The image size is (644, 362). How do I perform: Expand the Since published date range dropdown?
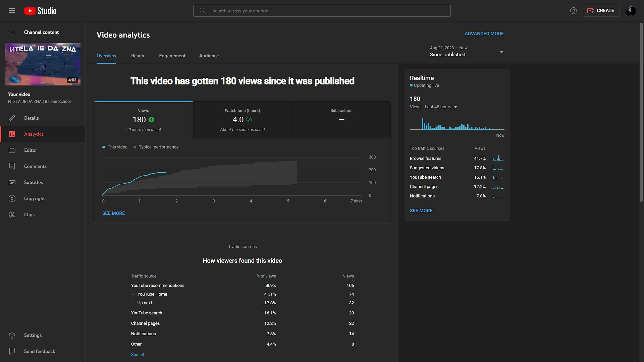[x=467, y=52]
